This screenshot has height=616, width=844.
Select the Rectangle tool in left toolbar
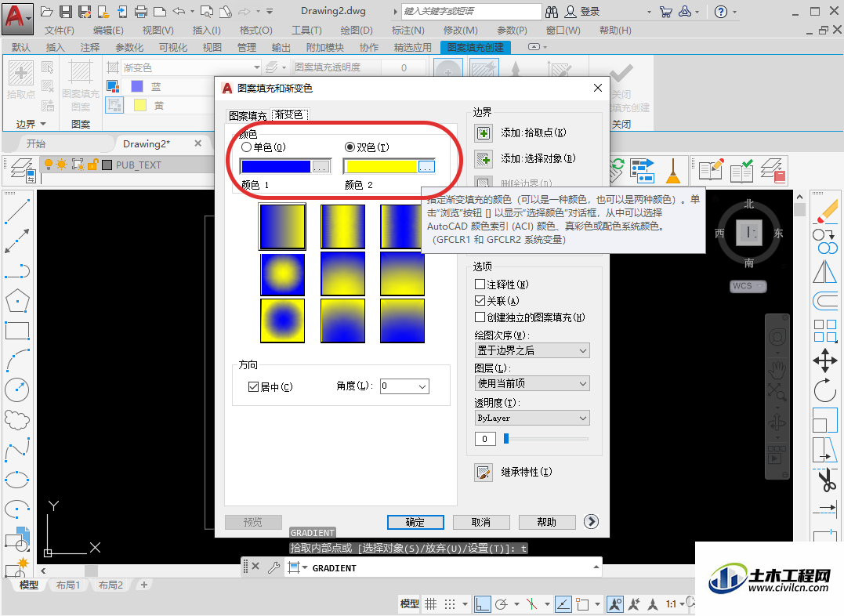click(17, 331)
